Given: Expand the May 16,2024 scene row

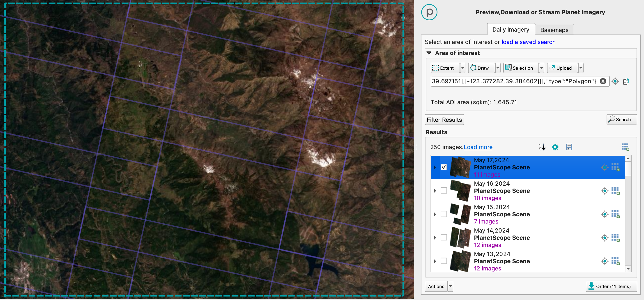Looking at the screenshot, I should point(435,191).
